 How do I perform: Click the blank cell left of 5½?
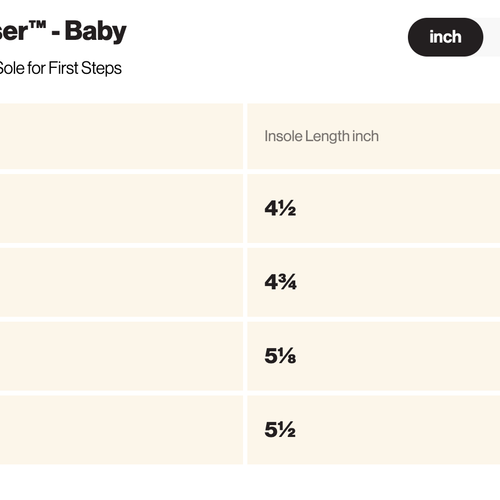(121, 430)
